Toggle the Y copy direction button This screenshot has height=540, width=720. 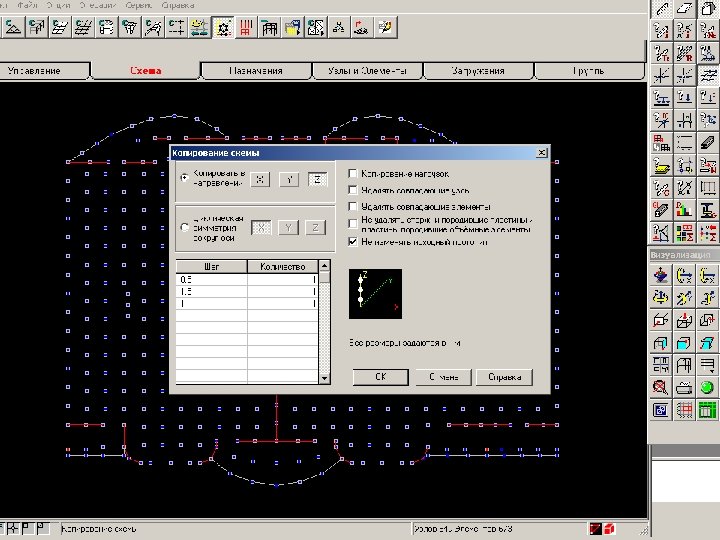pos(289,180)
